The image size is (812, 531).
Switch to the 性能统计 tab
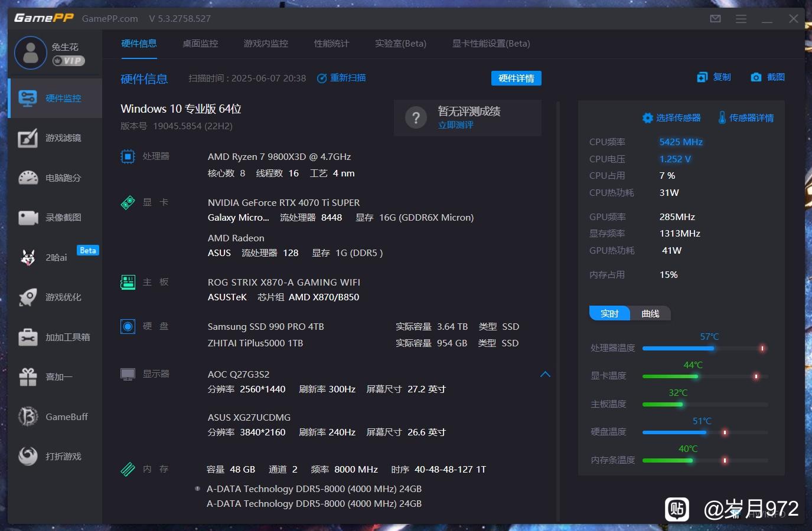click(331, 43)
